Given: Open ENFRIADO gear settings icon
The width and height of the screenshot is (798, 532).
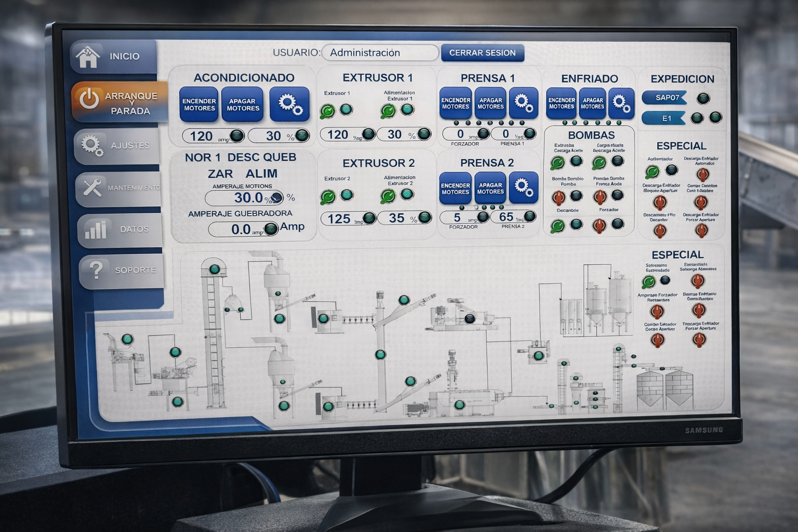Looking at the screenshot, I should [621, 103].
